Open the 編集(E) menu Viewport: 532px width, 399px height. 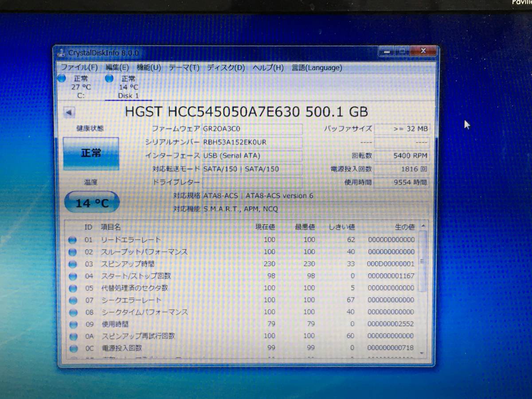(117, 68)
